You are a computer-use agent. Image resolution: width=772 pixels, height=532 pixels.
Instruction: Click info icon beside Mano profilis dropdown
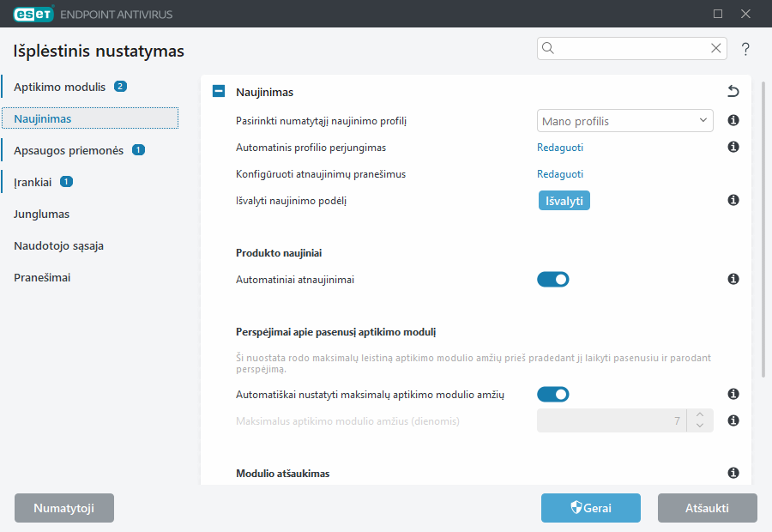pos(733,120)
